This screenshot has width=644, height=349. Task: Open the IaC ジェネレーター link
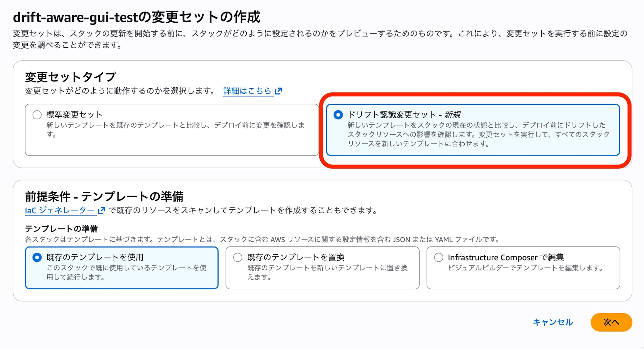60,210
